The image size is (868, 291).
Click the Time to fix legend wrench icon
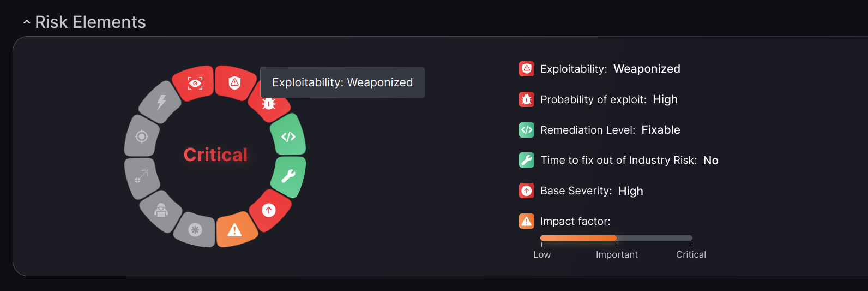pyautogui.click(x=526, y=160)
